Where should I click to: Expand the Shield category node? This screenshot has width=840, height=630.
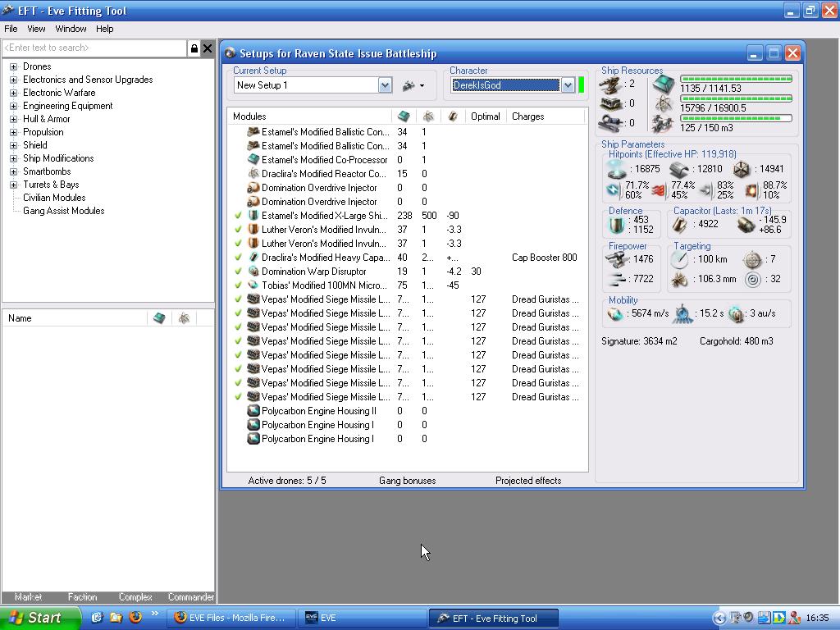pyautogui.click(x=13, y=146)
